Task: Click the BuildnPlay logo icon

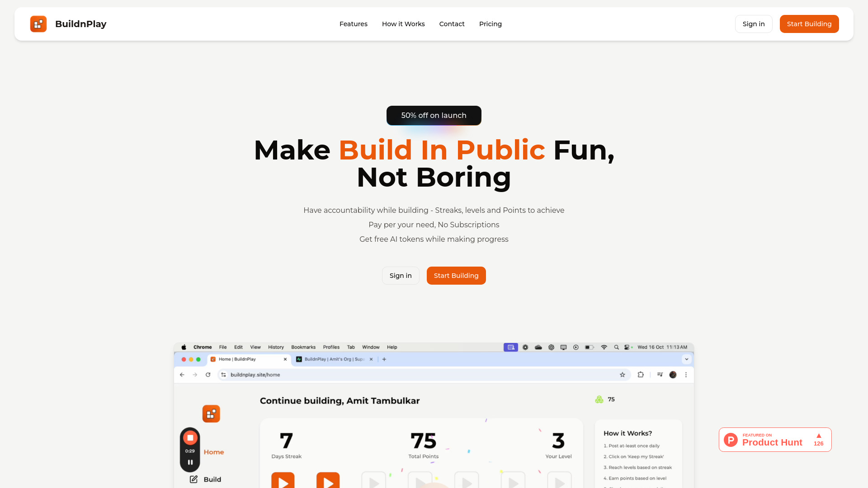Action: (38, 24)
